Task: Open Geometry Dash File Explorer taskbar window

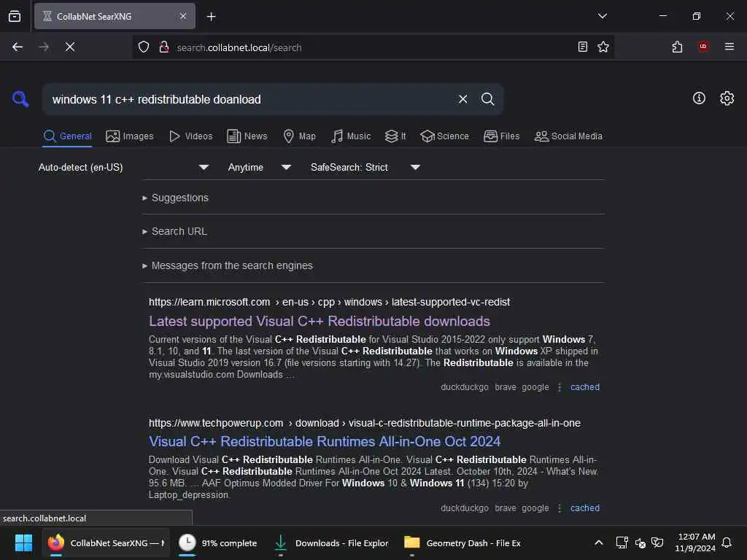Action: point(462,542)
